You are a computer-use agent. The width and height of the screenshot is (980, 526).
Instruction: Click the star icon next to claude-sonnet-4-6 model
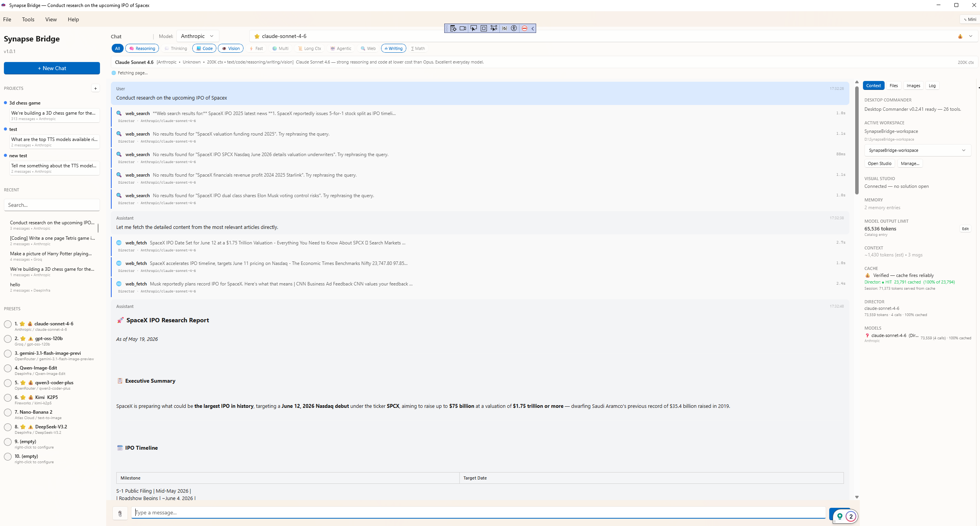[257, 36]
